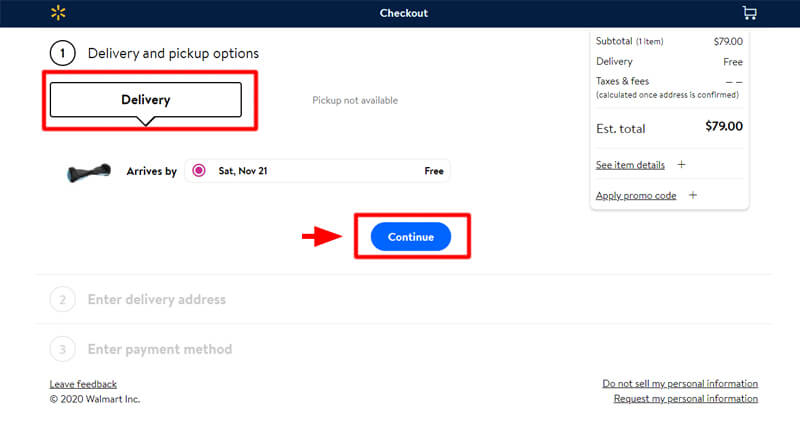Select the Sat, Nov 21 radio button

pos(199,171)
